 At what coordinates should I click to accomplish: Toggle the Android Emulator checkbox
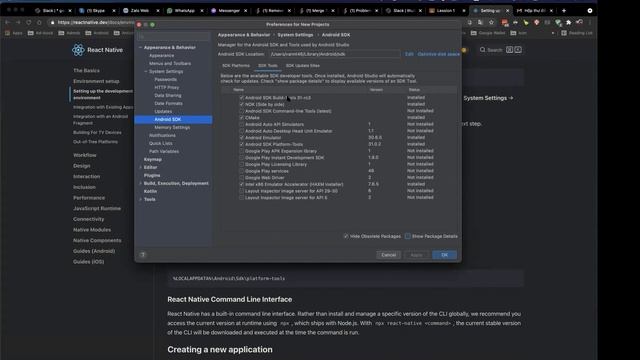click(x=242, y=138)
